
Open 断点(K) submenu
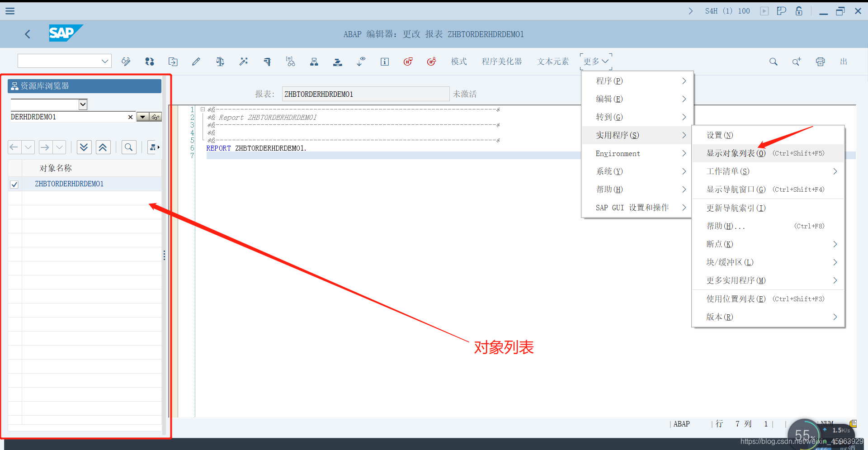pyautogui.click(x=768, y=244)
